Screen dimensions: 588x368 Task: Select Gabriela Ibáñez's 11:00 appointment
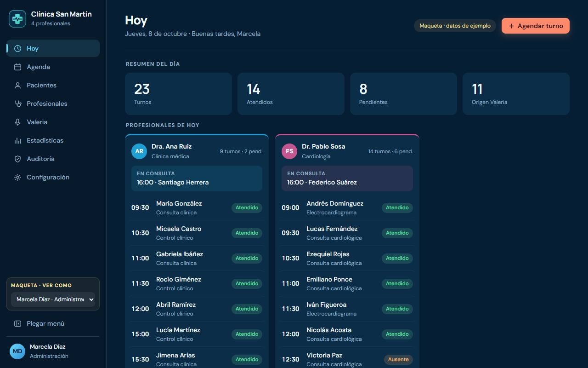pos(197,258)
